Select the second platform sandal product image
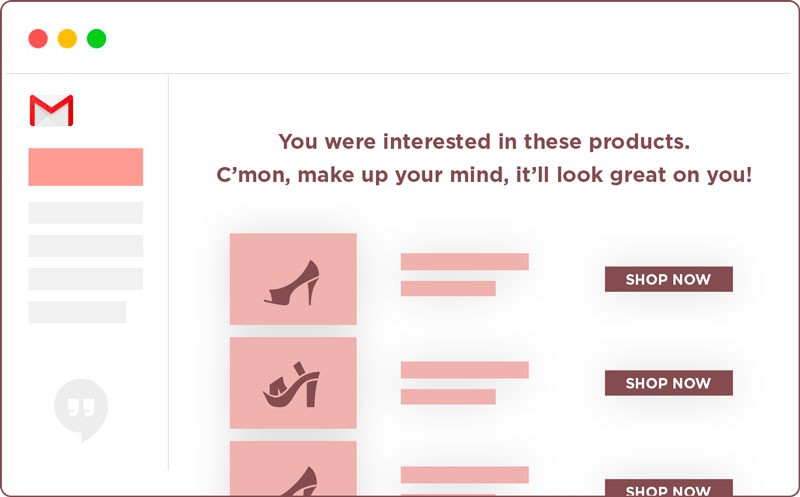Image resolution: width=800 pixels, height=497 pixels. coord(293,383)
